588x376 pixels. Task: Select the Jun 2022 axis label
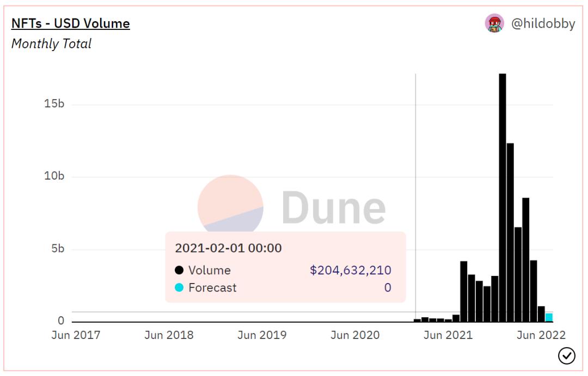pyautogui.click(x=541, y=335)
